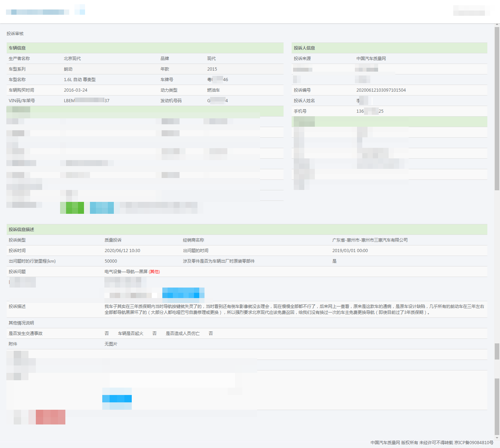Select the mileage value 50000
The width and height of the screenshot is (500, 448).
111,261
